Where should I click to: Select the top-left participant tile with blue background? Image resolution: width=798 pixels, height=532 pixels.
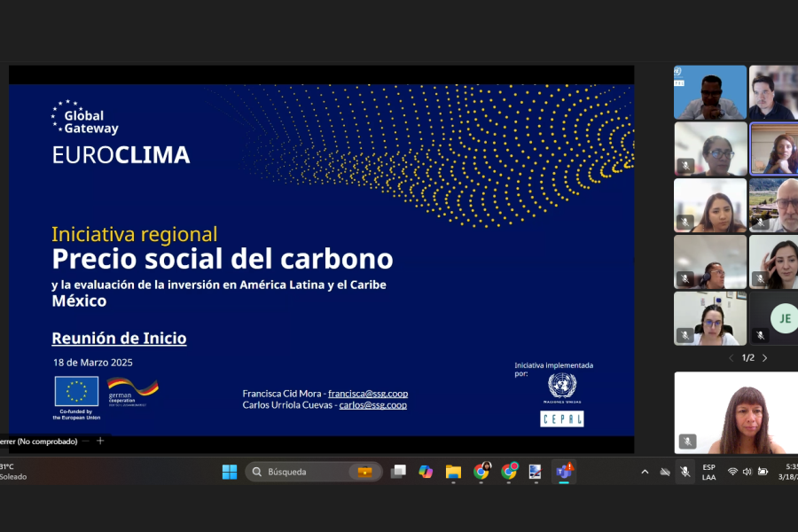click(710, 92)
